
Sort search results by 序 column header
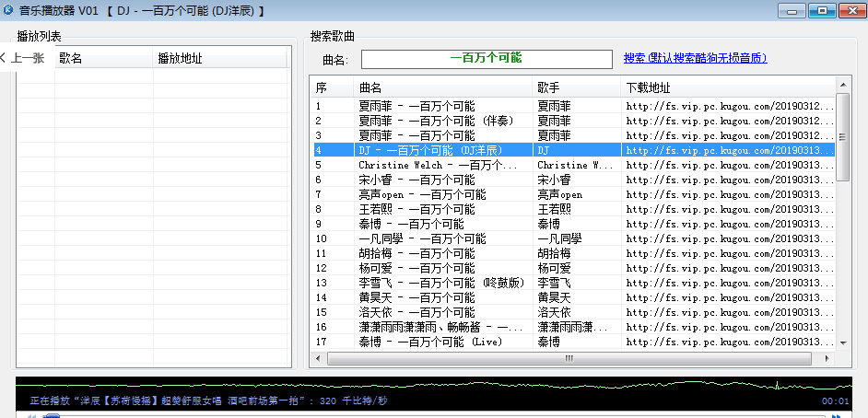(332, 87)
